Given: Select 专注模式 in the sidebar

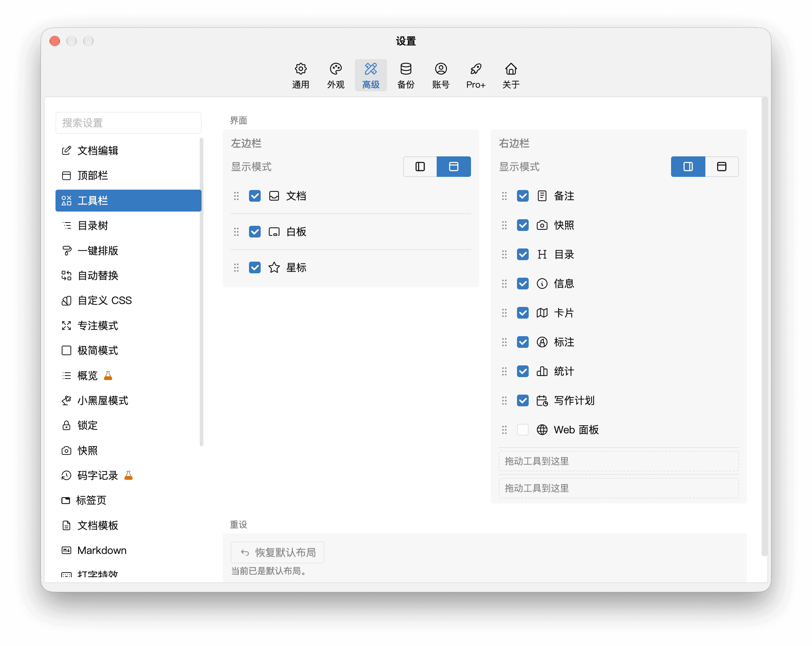Looking at the screenshot, I should [129, 325].
